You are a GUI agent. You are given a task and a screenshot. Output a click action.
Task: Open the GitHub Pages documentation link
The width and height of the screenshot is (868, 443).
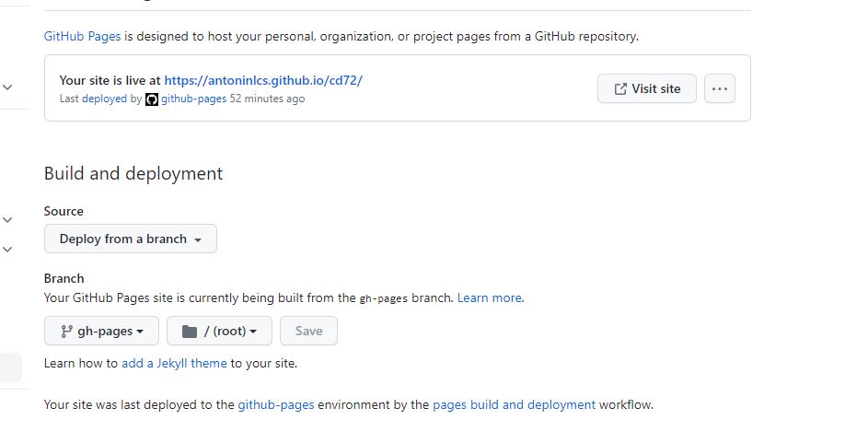(82, 37)
